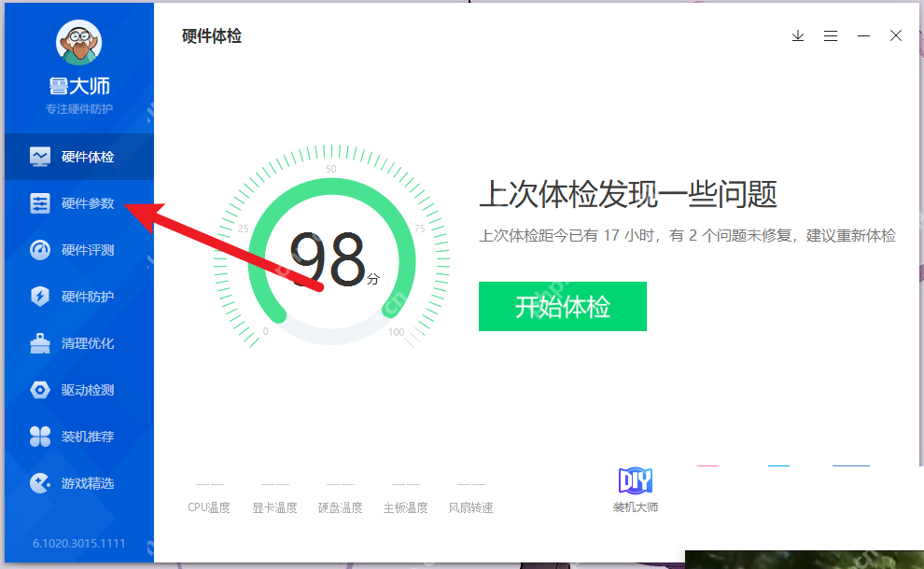Open the hamburger main menu icon
924x569 pixels.
pos(831,36)
